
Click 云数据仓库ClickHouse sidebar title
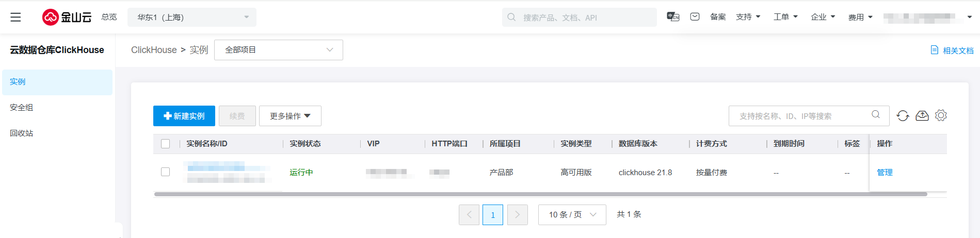tap(57, 50)
